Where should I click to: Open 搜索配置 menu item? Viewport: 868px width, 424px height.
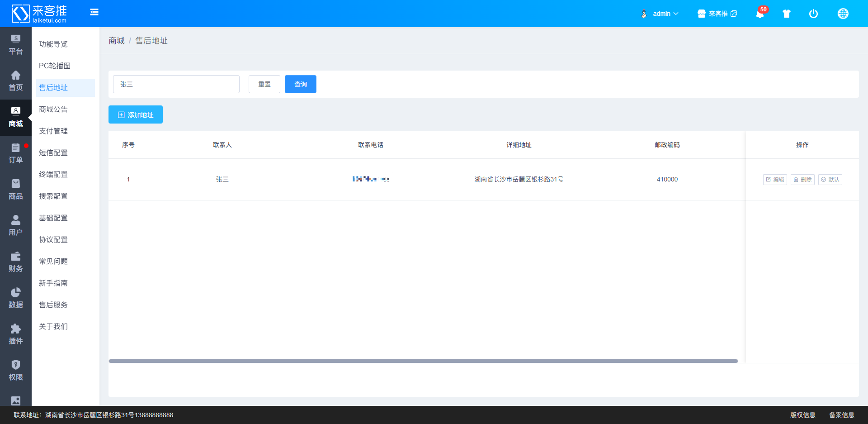tap(66, 196)
